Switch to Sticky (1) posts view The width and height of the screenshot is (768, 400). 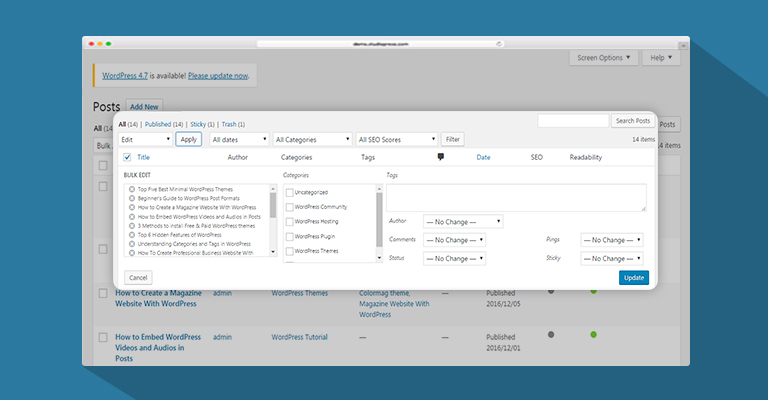click(202, 124)
